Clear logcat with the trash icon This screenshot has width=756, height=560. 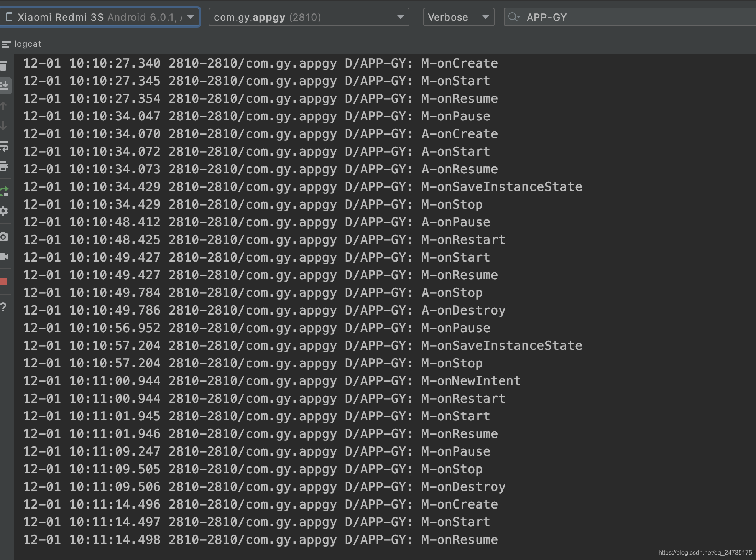point(4,66)
